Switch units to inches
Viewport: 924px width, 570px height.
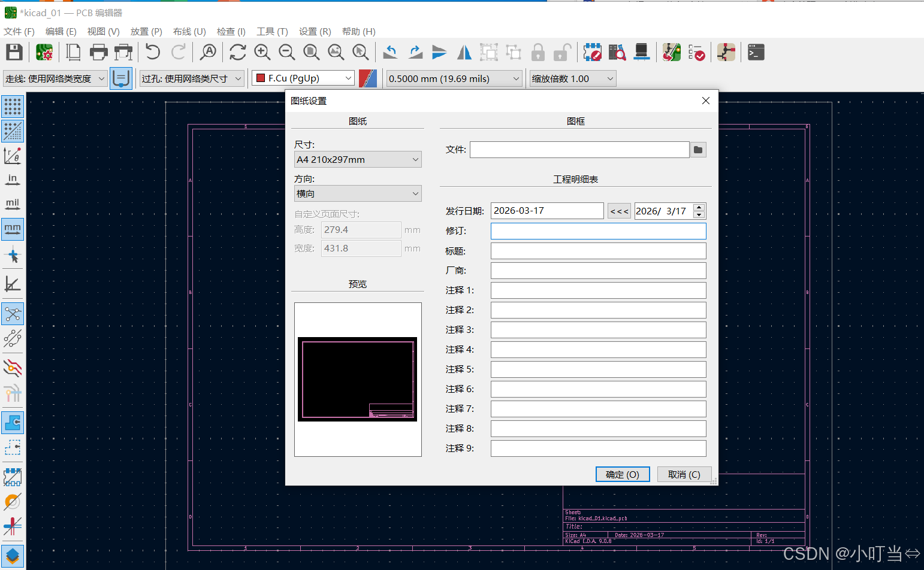[13, 180]
